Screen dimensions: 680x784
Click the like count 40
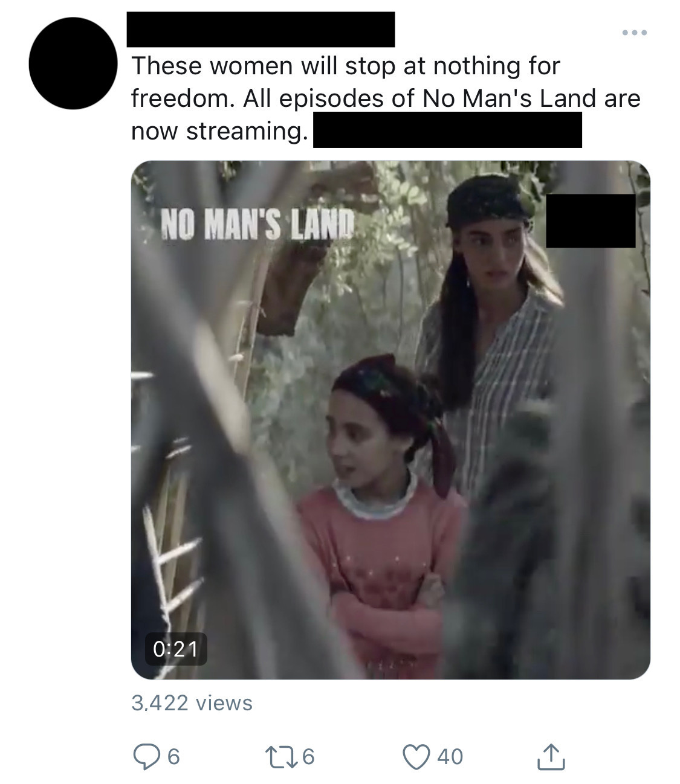[450, 756]
